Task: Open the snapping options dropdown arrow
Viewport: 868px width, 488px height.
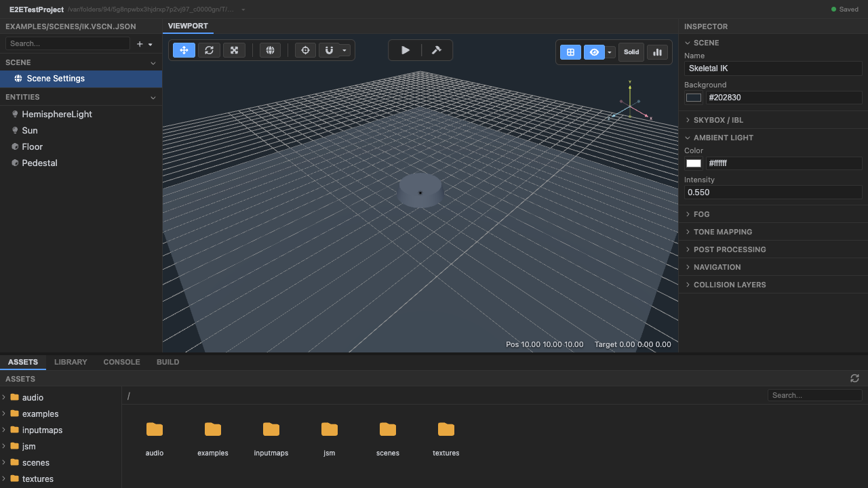Action: (x=344, y=50)
